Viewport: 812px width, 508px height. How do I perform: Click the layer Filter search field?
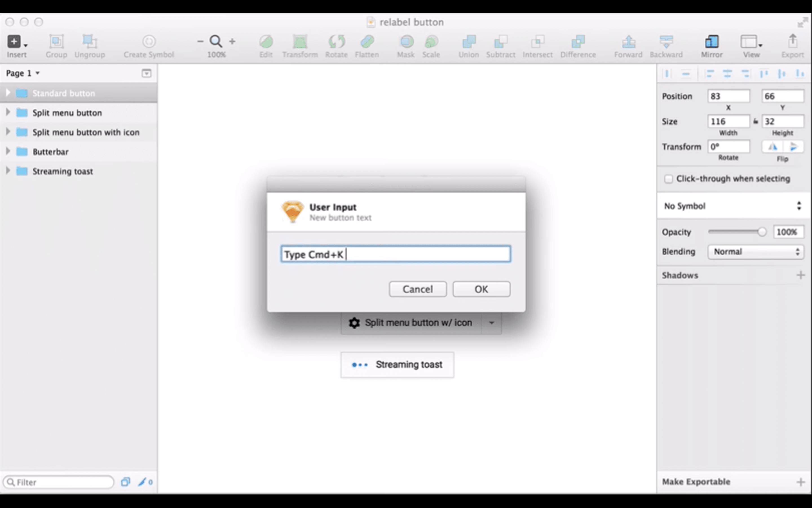58,482
